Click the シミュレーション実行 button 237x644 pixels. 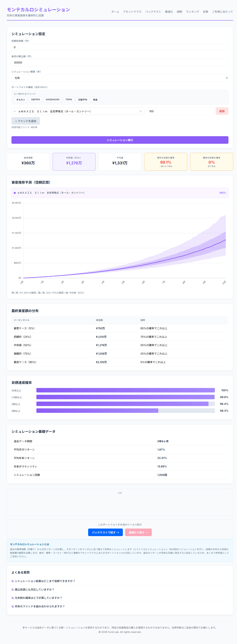[x=120, y=140]
